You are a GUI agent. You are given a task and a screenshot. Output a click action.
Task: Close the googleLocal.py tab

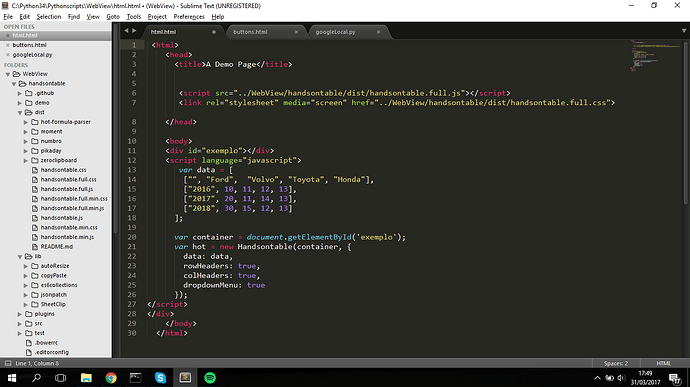(378, 32)
